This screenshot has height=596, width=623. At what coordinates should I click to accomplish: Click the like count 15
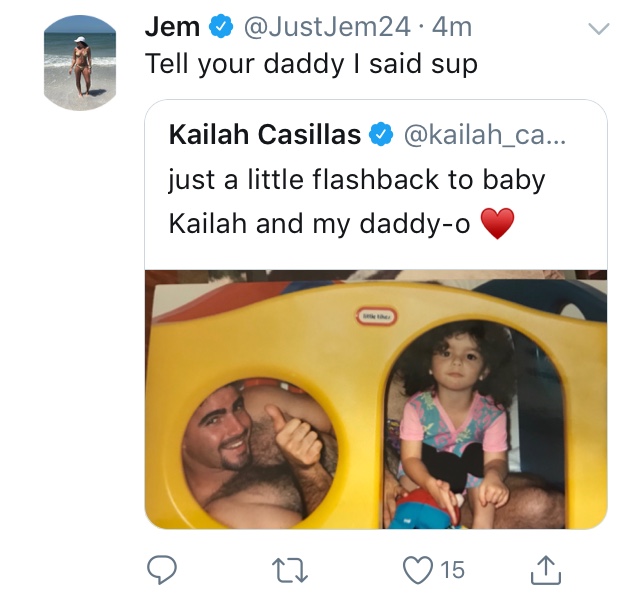[x=452, y=570]
